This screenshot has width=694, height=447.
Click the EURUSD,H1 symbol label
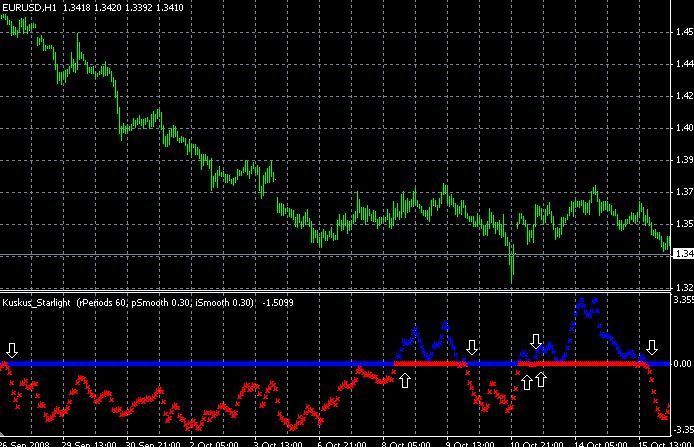[29, 8]
